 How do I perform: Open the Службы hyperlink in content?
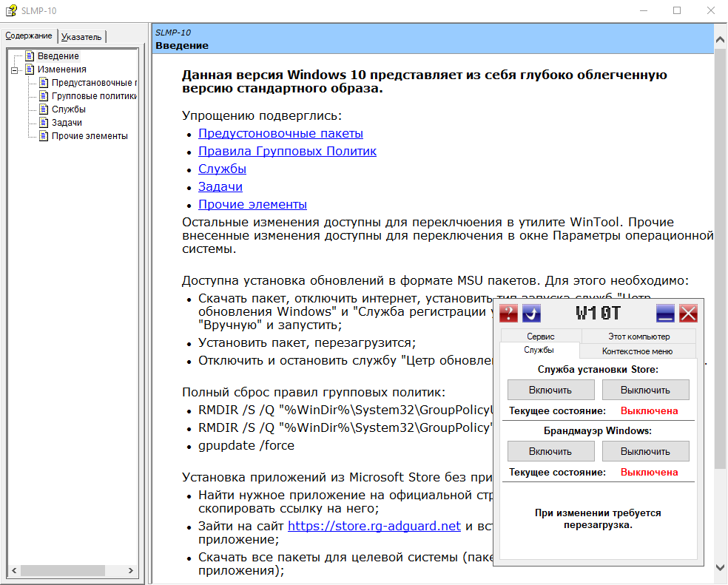click(x=222, y=169)
